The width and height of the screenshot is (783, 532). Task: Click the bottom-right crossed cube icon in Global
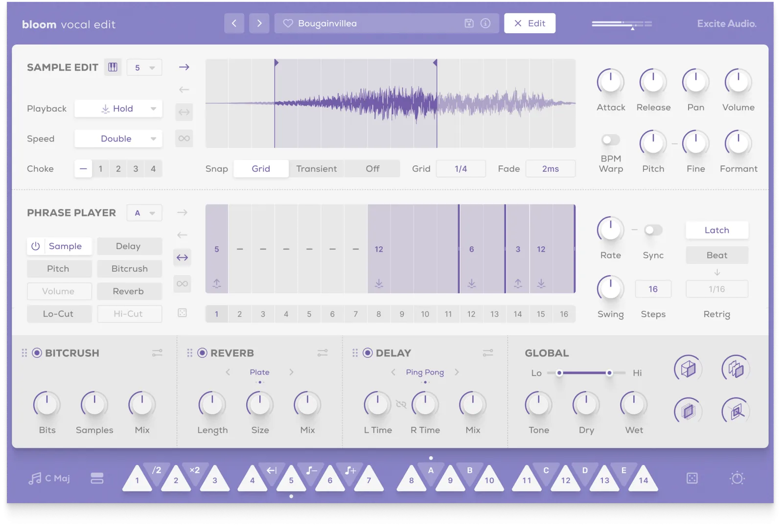tap(736, 411)
